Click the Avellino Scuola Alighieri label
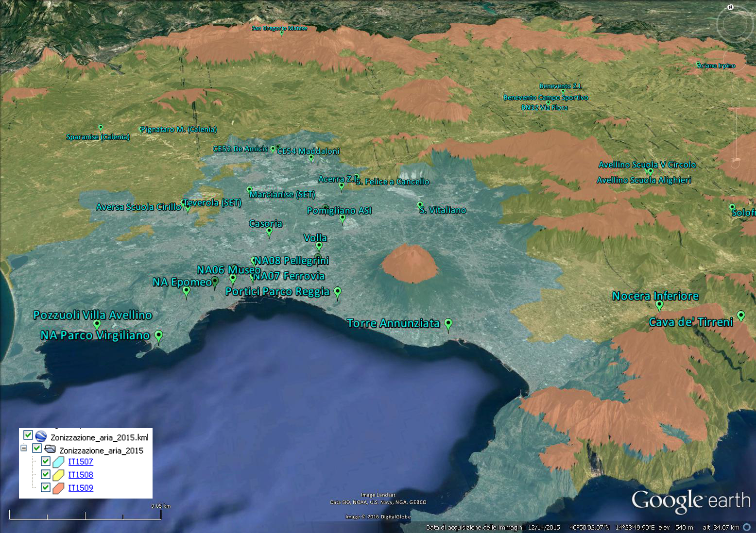 (x=644, y=180)
